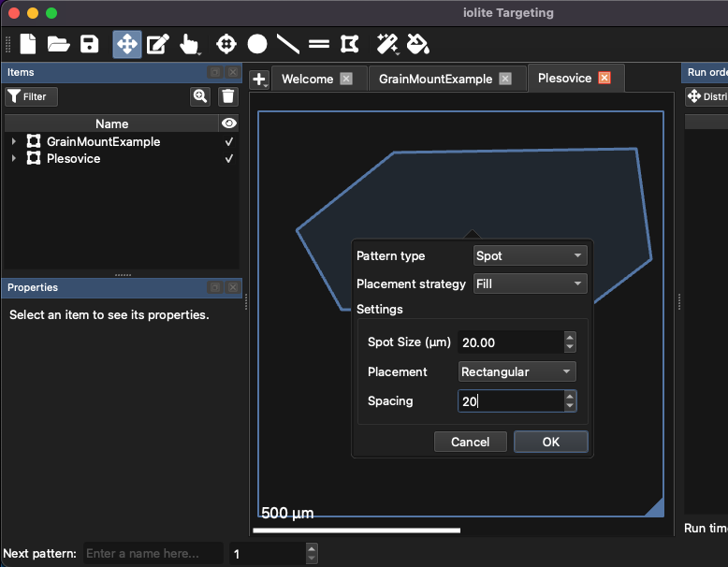Screen dimensions: 728x567
Task: Open a file using folder icon
Action: tap(59, 45)
